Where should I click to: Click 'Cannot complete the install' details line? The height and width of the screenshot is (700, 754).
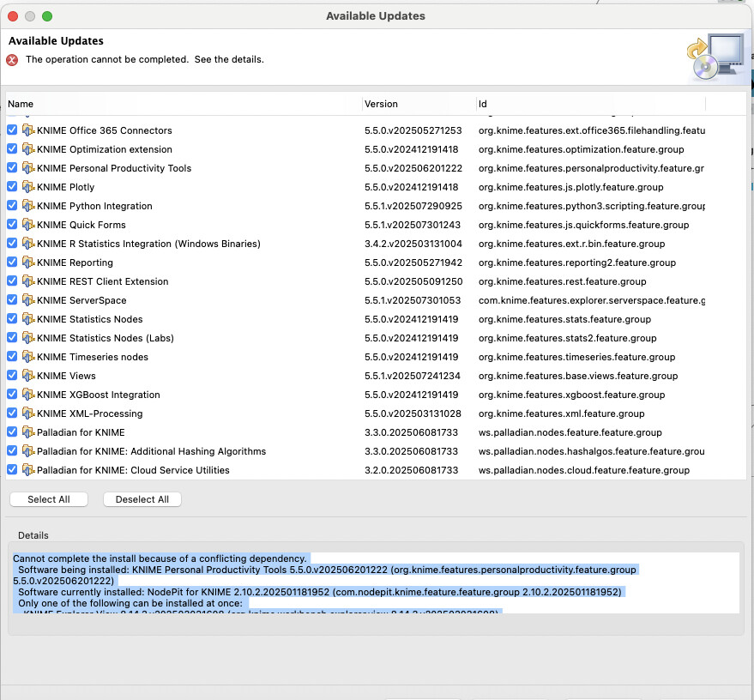(x=160, y=558)
